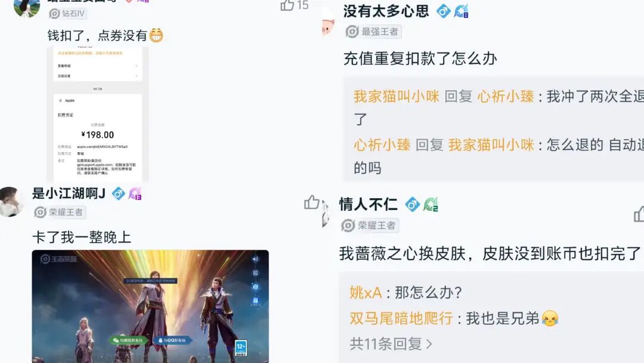The width and height of the screenshot is (644, 363).
Task: Click the male gender icon beside 情人不仁
Action: pos(413,204)
